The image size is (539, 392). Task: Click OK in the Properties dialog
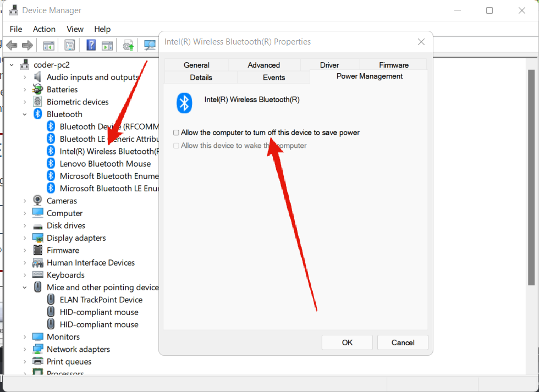(347, 343)
